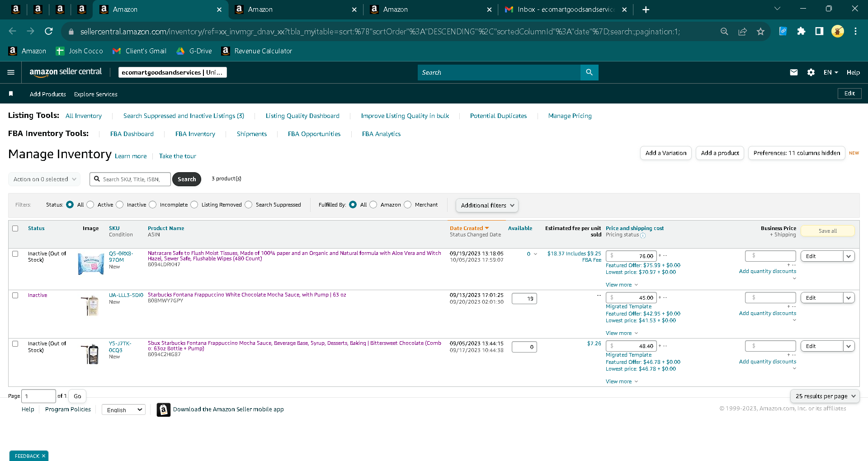Tick the select-all checkbox in table header
The height and width of the screenshot is (461, 868).
point(15,228)
